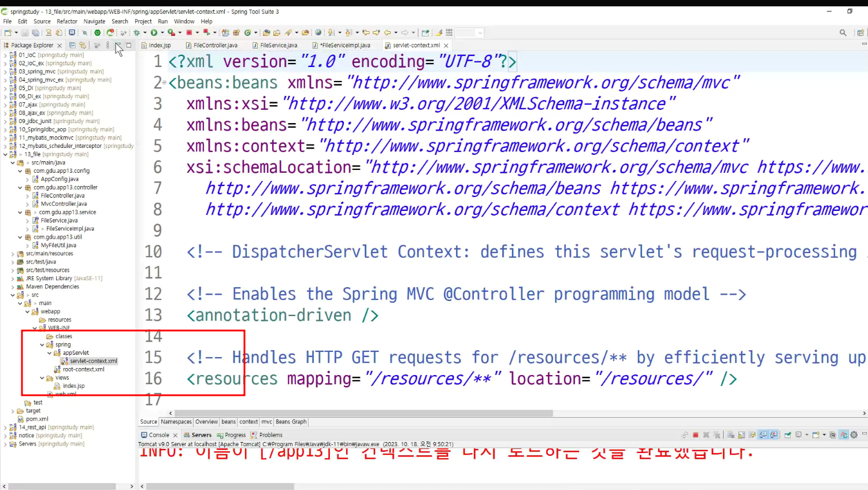Clear the console output
The width and height of the screenshot is (868, 490).
(x=731, y=435)
